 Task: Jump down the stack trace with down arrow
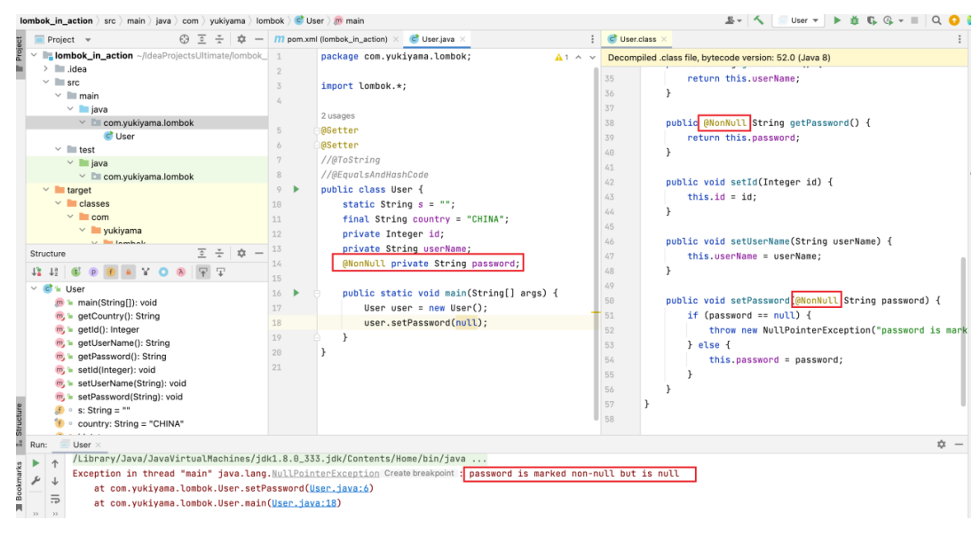pos(55,481)
